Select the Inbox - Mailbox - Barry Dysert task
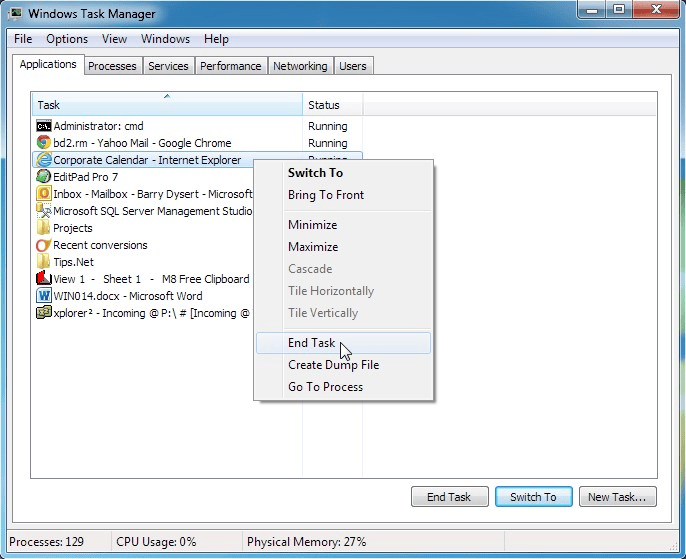The width and height of the screenshot is (686, 559). (x=143, y=194)
